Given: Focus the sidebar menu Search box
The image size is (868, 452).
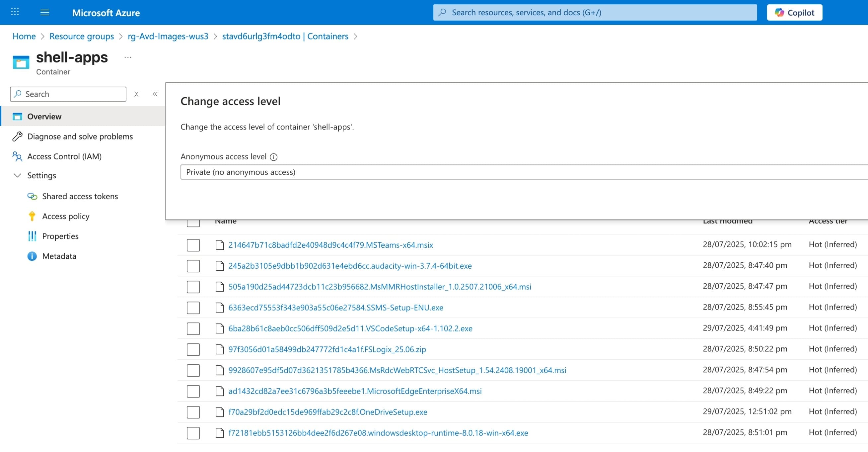Looking at the screenshot, I should pos(68,94).
